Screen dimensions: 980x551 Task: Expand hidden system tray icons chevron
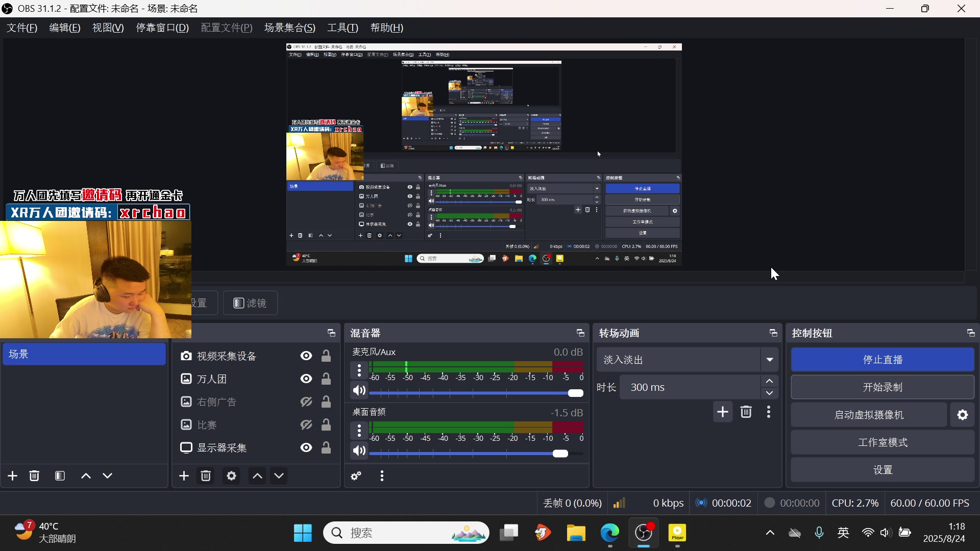click(x=770, y=533)
